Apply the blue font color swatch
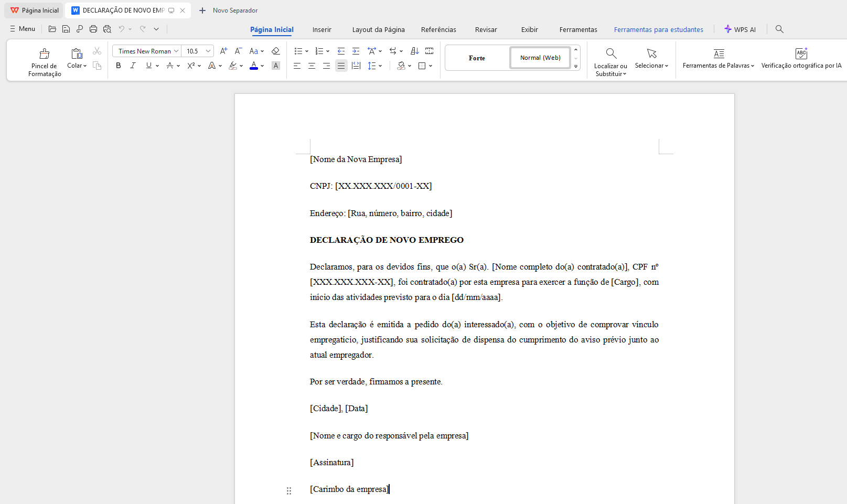Viewport: 847px width, 504px height. pos(254,66)
